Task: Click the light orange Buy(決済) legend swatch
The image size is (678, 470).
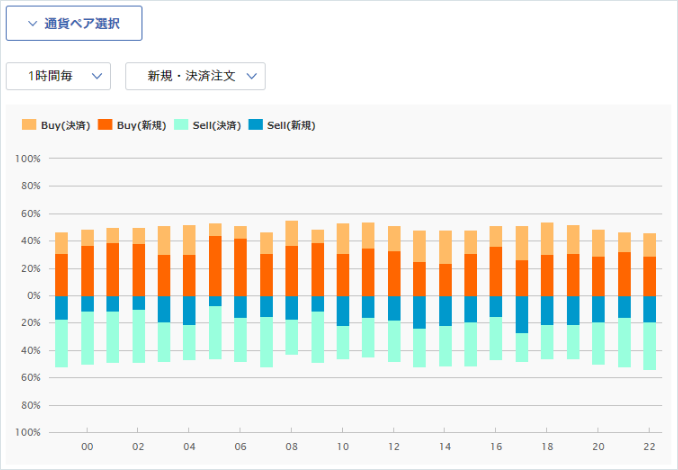Action: 29,126
